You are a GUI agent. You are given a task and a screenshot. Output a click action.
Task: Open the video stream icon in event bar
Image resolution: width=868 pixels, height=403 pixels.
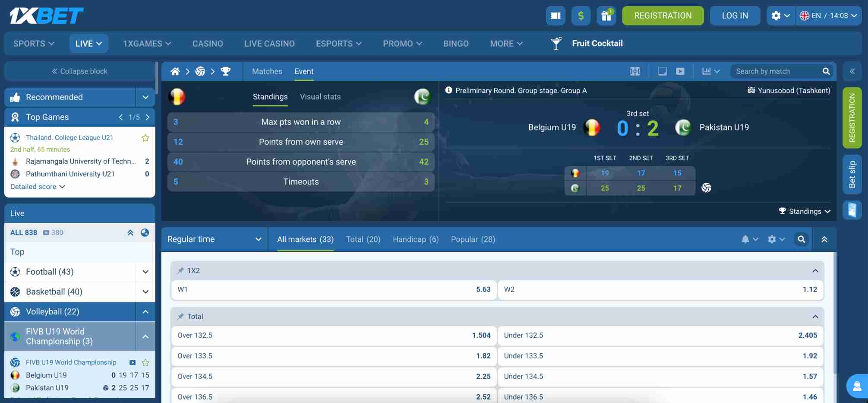(680, 71)
